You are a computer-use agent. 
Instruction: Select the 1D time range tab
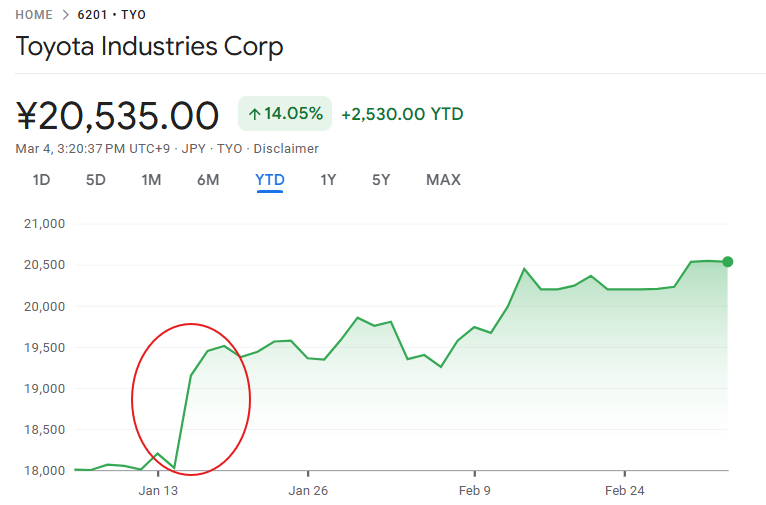click(x=41, y=180)
